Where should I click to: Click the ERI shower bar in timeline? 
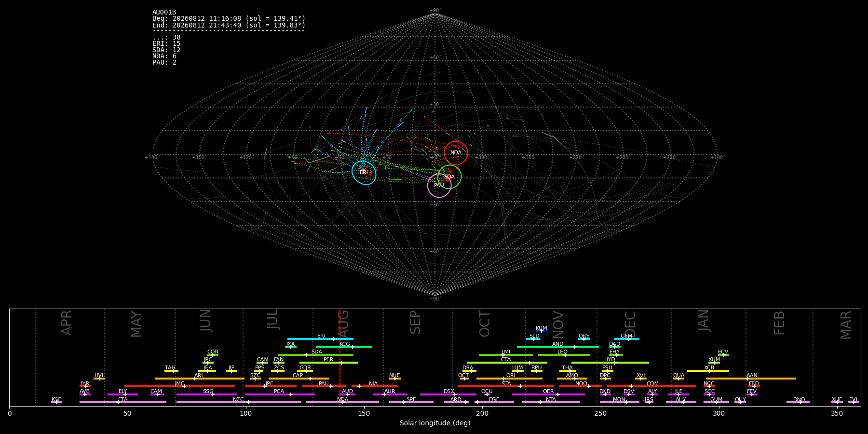click(320, 339)
